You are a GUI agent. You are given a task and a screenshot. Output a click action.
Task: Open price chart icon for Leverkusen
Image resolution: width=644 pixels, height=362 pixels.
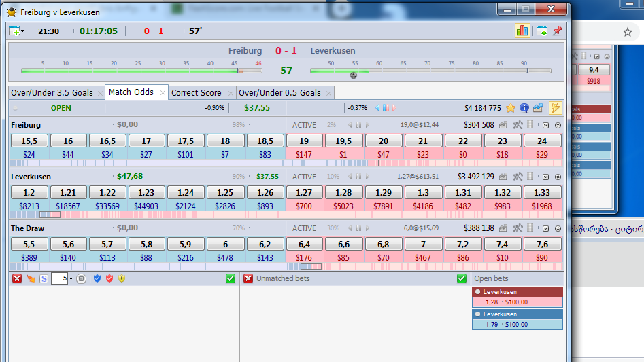(503, 177)
